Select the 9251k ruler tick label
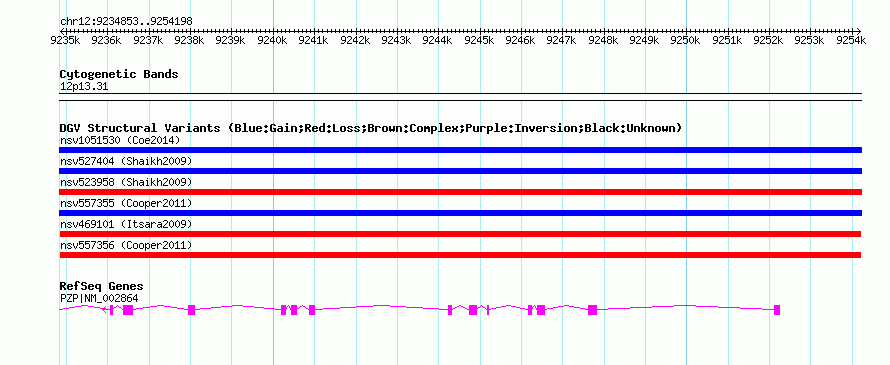This screenshot has width=890, height=365. pyautogui.click(x=727, y=40)
